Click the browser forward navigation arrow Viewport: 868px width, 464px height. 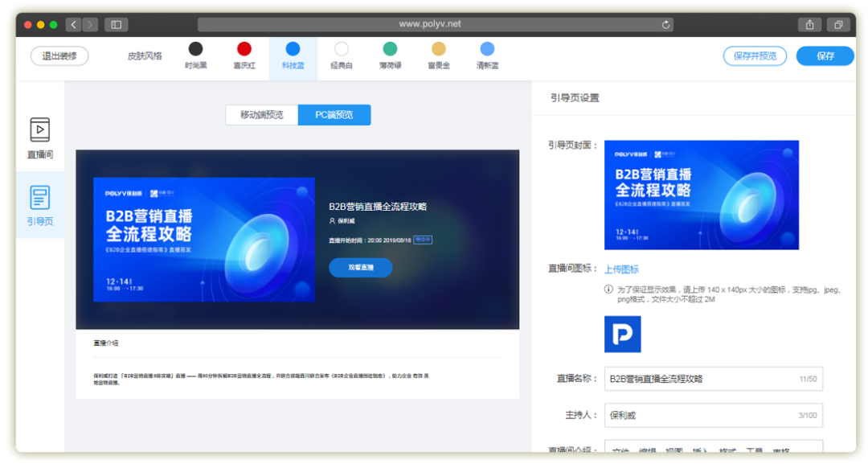[89, 24]
